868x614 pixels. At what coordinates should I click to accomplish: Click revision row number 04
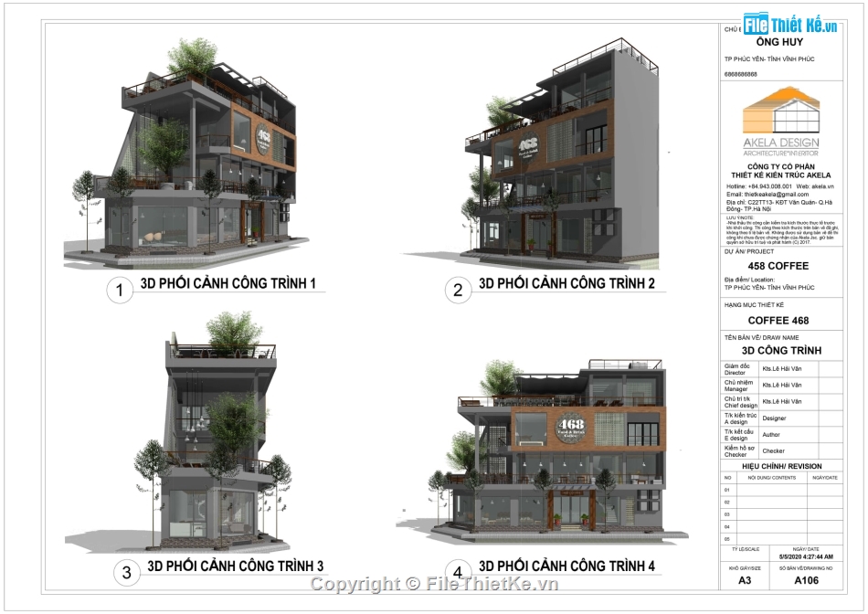(727, 526)
